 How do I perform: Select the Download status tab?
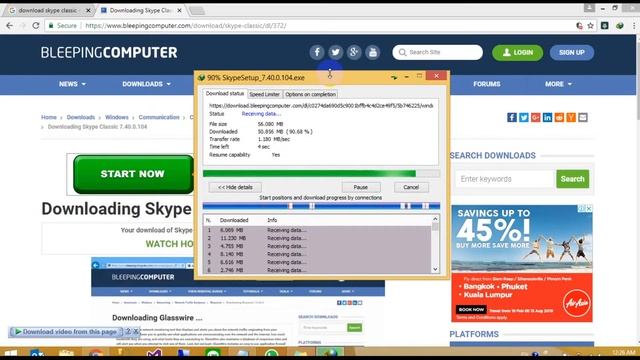coord(224,93)
